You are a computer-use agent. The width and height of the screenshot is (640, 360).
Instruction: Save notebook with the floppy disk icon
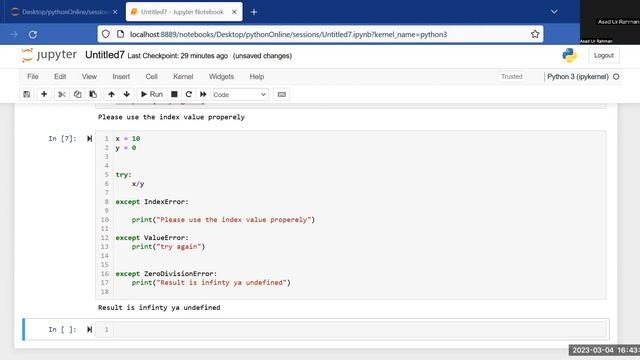27,94
